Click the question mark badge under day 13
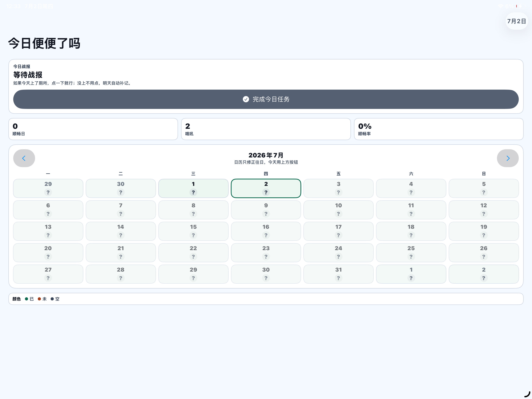Image resolution: width=532 pixels, height=399 pixels. [x=48, y=235]
